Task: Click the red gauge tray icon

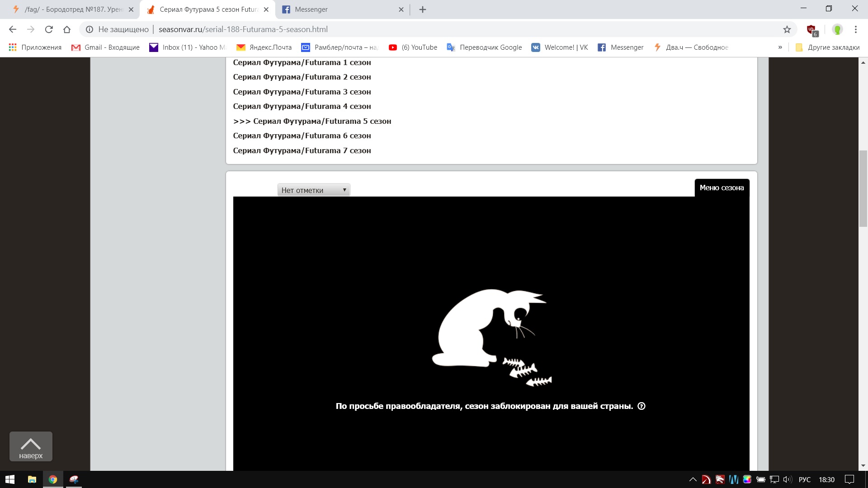Action: click(x=706, y=479)
